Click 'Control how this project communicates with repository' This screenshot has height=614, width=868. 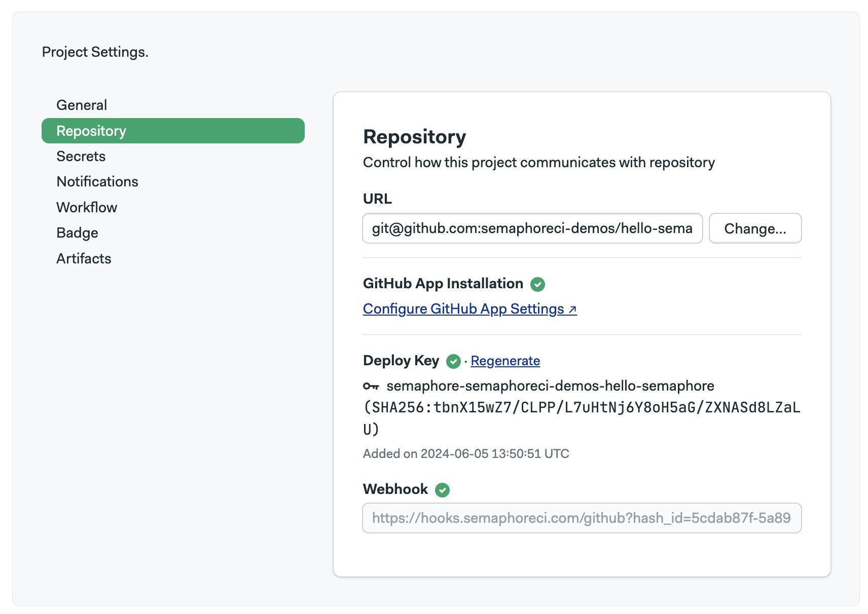[x=538, y=163]
